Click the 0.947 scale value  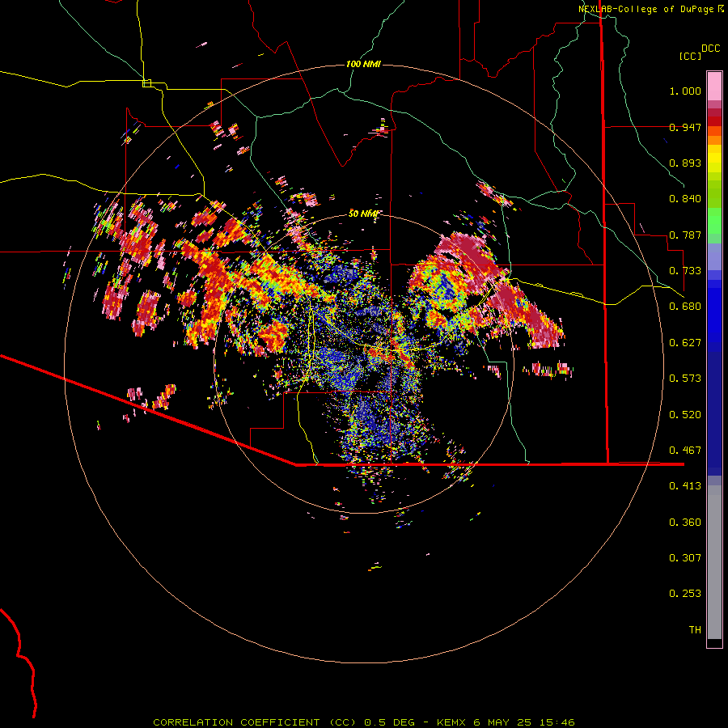click(685, 127)
